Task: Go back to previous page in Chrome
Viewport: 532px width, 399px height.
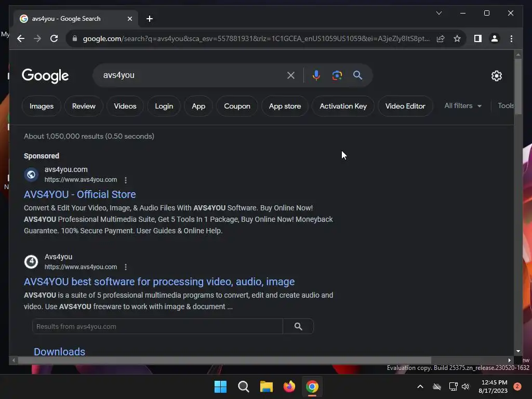Action: (21, 38)
